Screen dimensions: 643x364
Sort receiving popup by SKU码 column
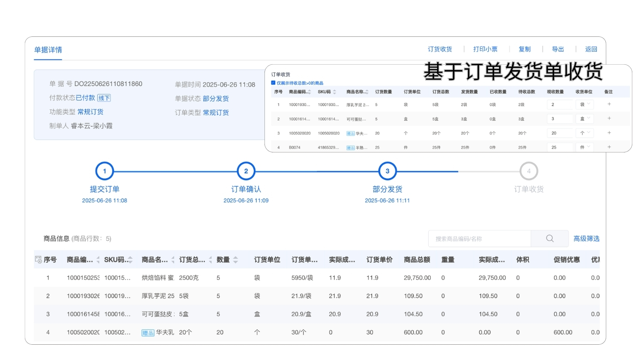334,92
